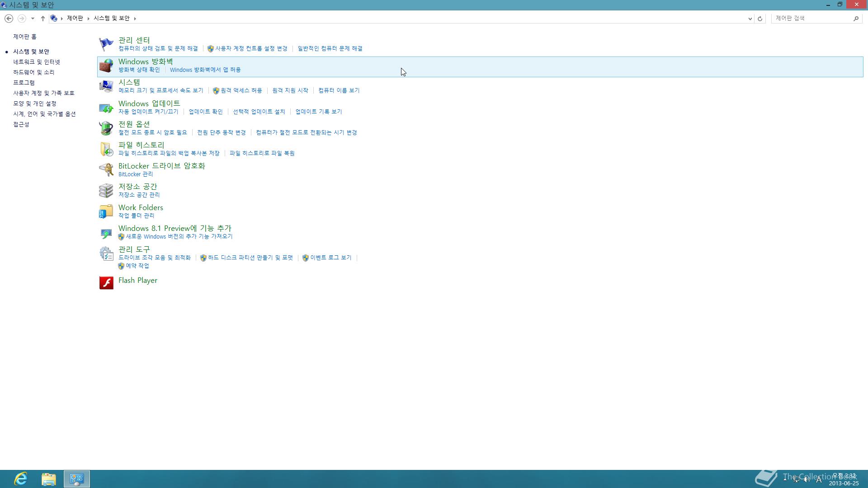Click 일반적인 컴퓨터 문제 해결 link

pos(330,48)
